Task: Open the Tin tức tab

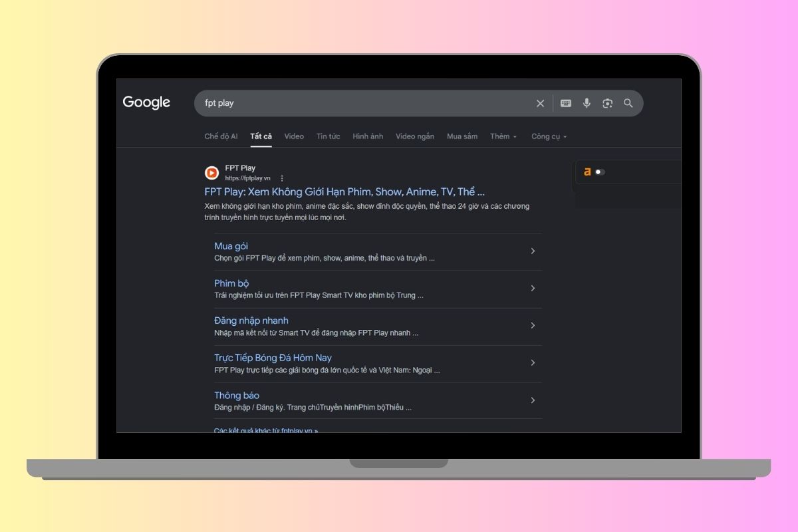Action: pos(328,136)
